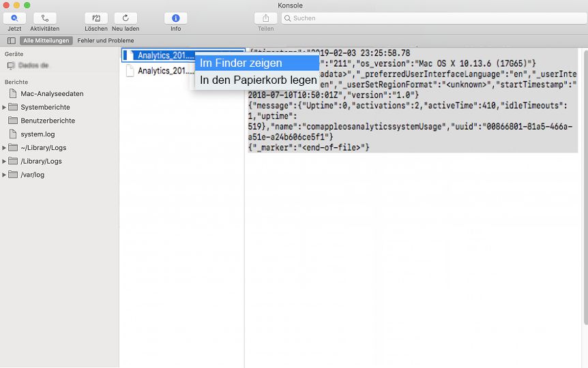588x368 pixels.
Task: Click the Löschen toolbar icon
Action: [x=96, y=18]
